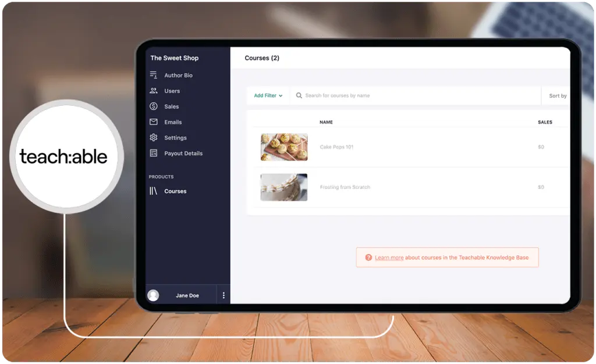Select Courses under Products

[x=175, y=191]
